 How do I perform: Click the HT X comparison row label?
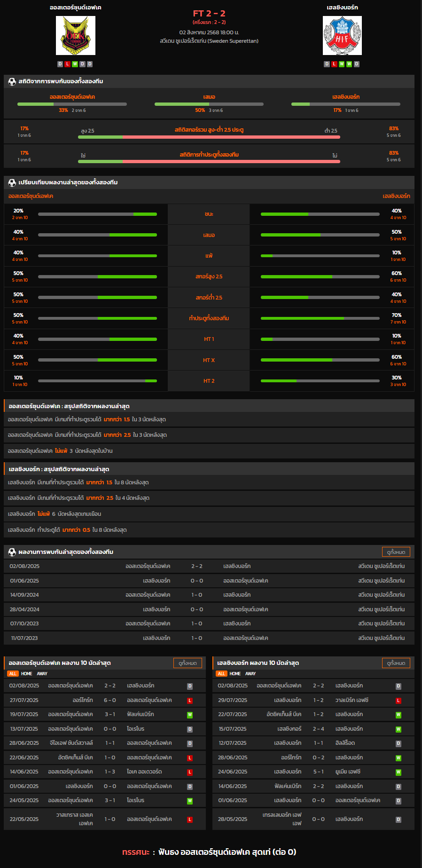coord(209,360)
